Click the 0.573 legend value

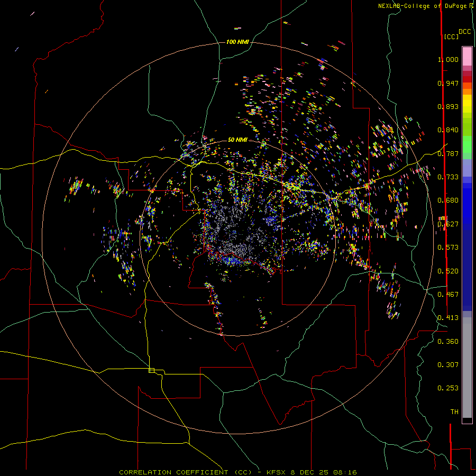click(448, 248)
